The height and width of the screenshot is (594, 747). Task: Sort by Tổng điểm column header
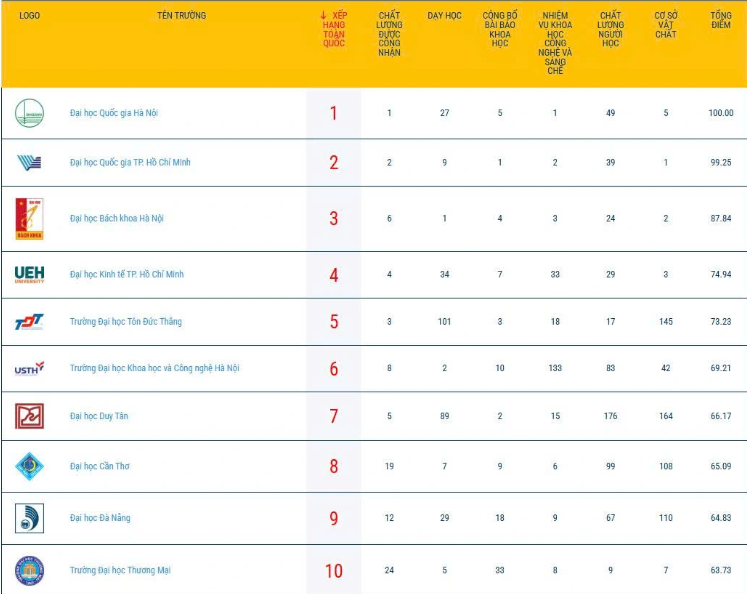pyautogui.click(x=721, y=20)
